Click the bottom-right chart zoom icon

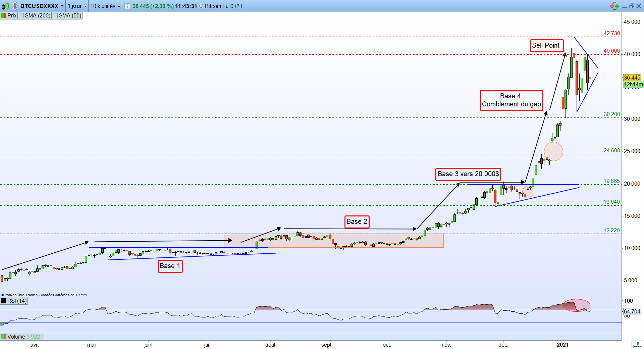(x=637, y=345)
